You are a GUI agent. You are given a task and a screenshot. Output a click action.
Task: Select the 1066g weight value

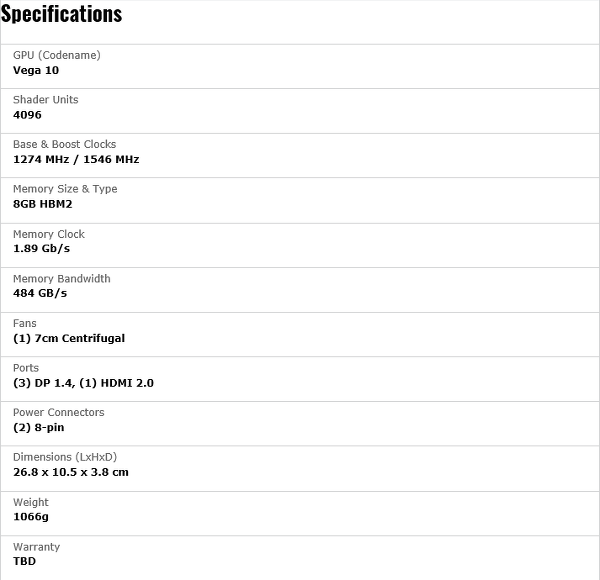31,517
